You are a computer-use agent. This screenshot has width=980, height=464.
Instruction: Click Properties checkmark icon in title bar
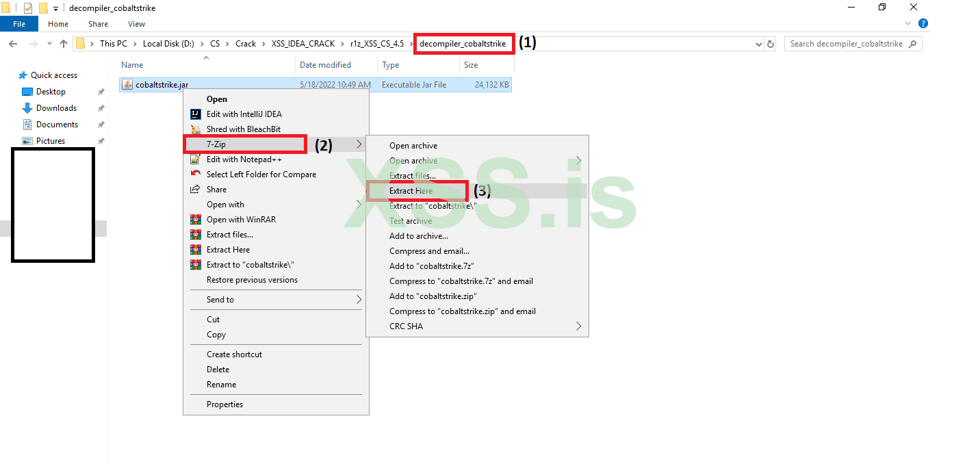click(28, 8)
